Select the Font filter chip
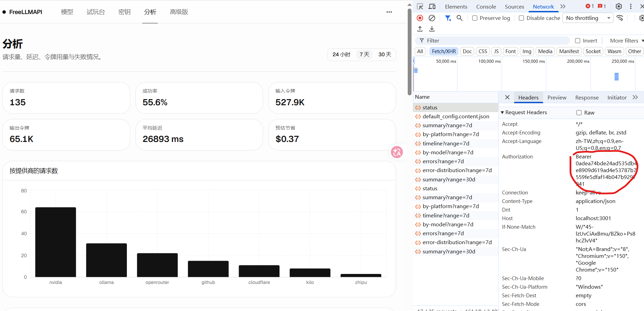Image resolution: width=644 pixels, height=311 pixels. click(x=511, y=51)
